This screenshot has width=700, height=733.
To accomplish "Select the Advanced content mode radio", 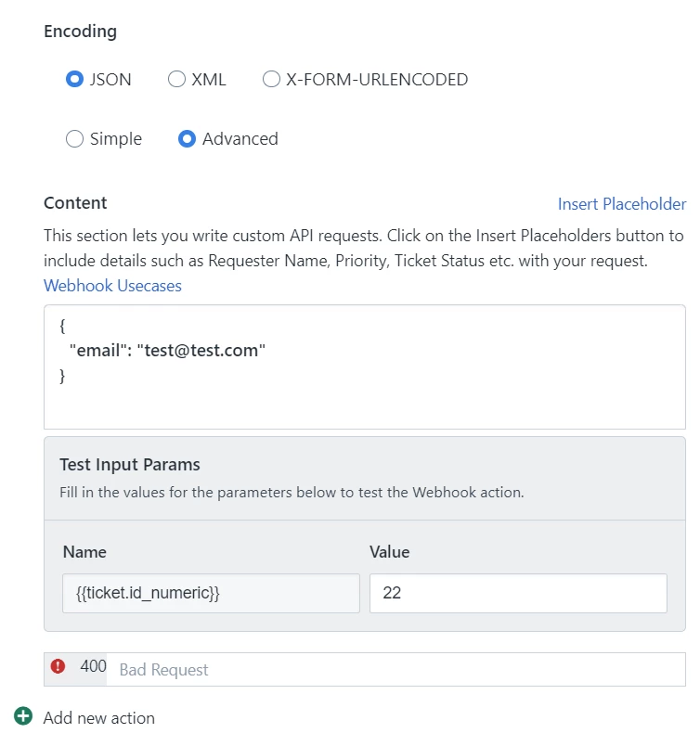I will click(x=187, y=139).
